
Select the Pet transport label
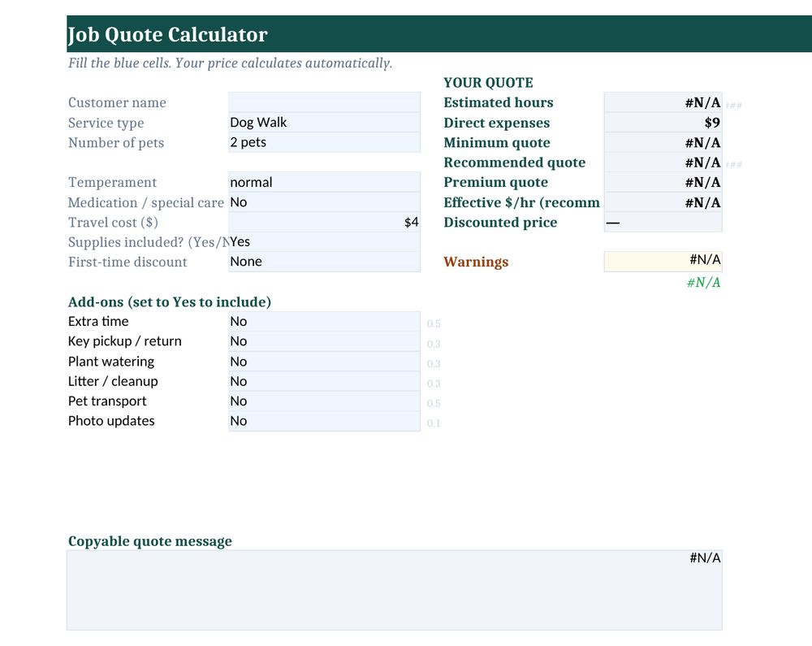[106, 401]
